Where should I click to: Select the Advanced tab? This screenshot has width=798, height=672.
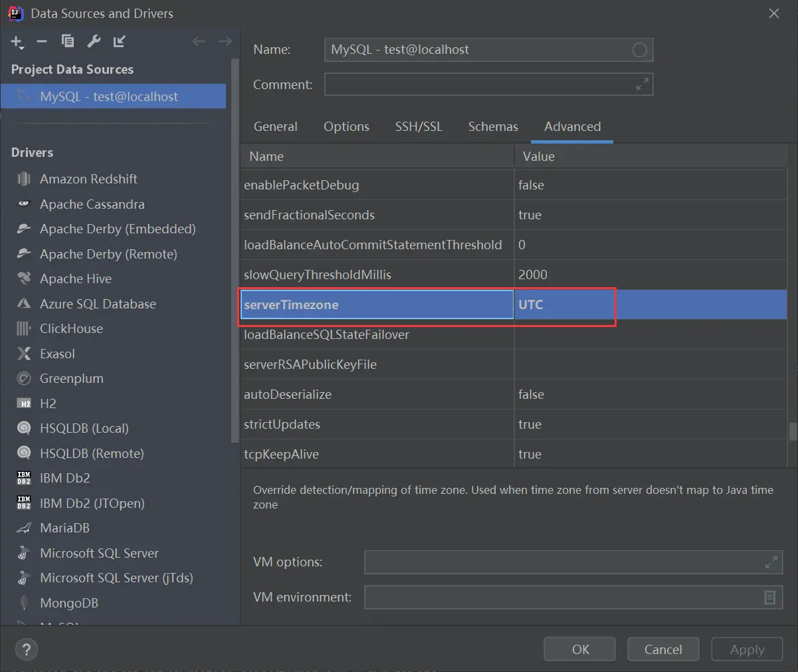coord(572,126)
